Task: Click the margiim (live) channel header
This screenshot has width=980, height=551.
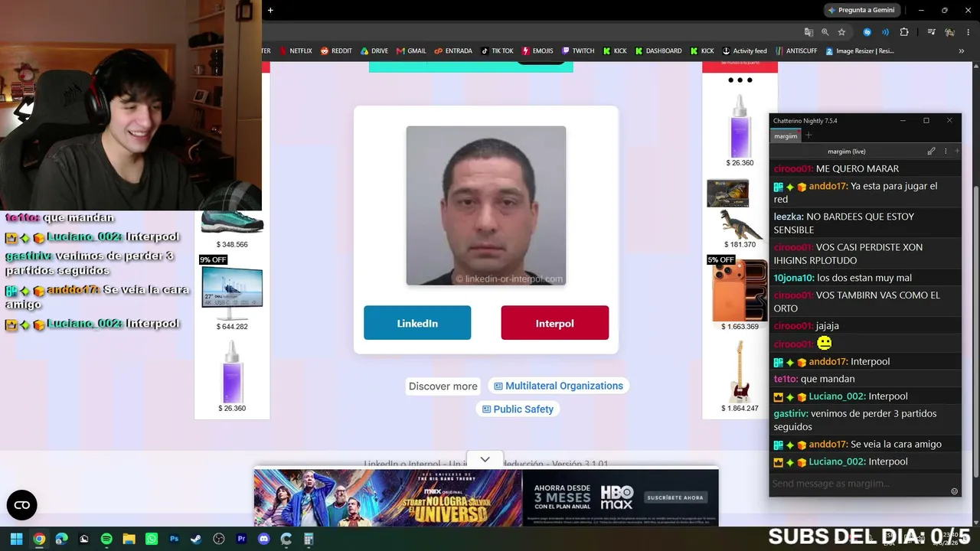Action: (x=847, y=152)
